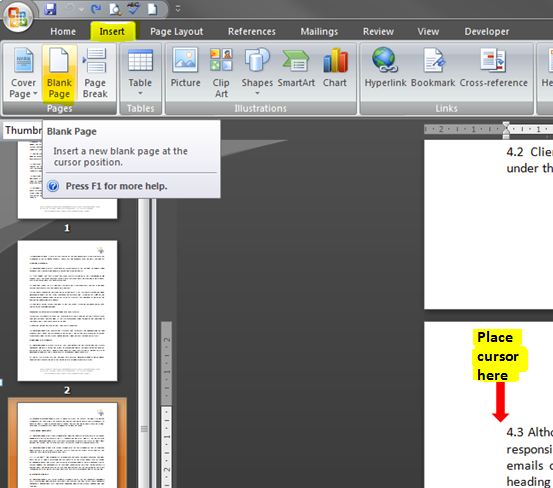553x488 pixels.
Task: Select the Developer tab
Action: click(x=487, y=31)
